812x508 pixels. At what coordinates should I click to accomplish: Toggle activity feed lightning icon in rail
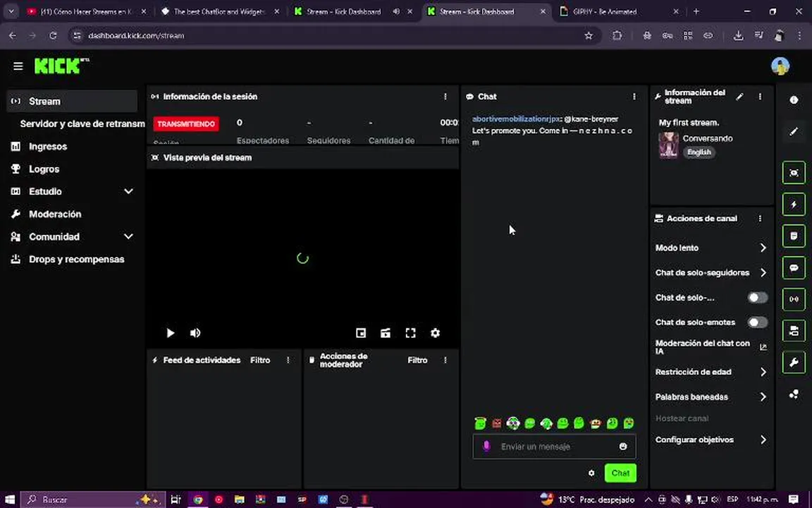point(794,204)
